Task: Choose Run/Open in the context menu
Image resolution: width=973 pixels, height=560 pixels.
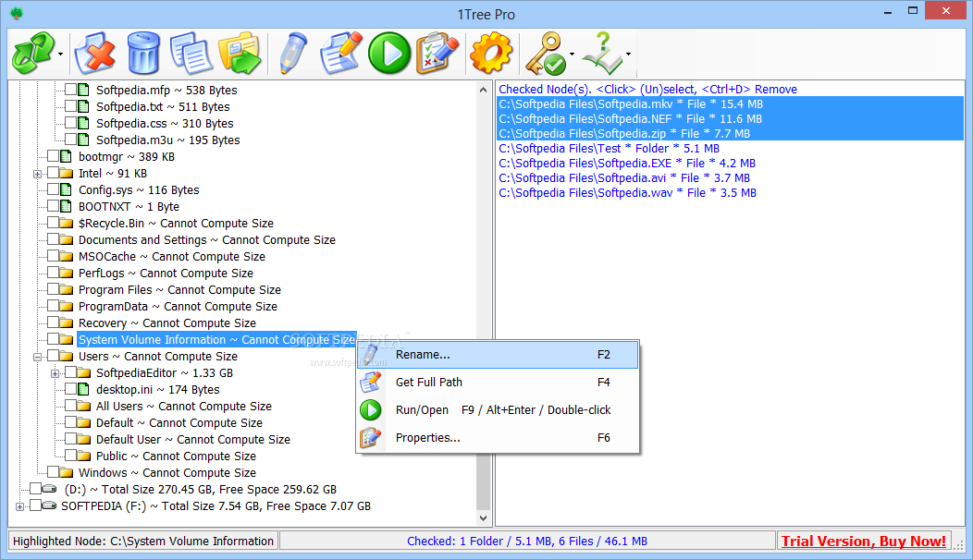Action: click(x=498, y=410)
